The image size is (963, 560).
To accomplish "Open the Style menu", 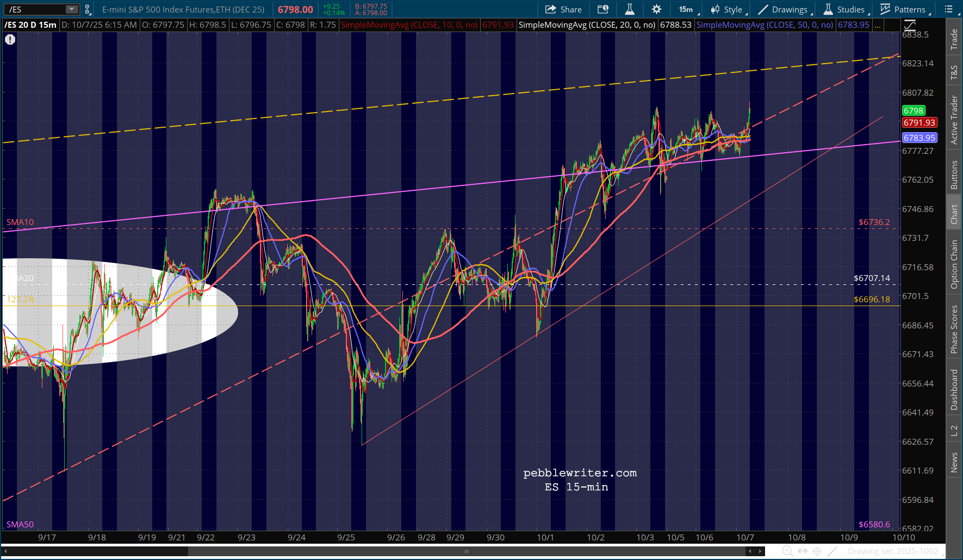I will pyautogui.click(x=727, y=9).
